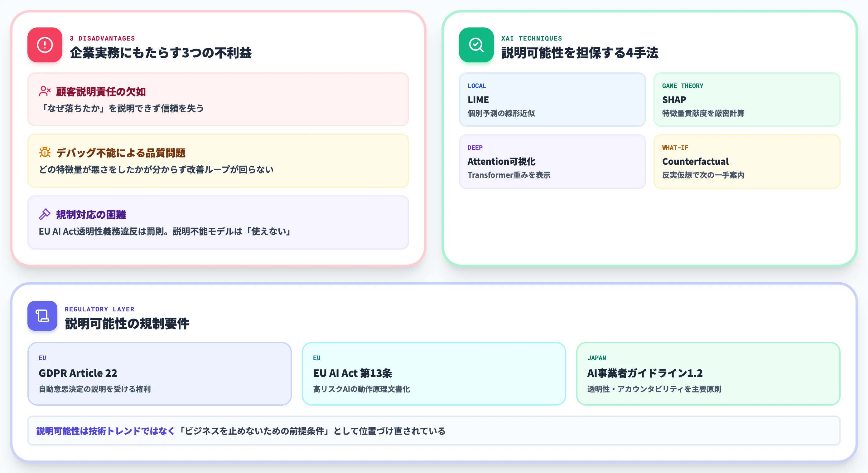Click the heading 説明可能性を担保する4手法
Viewport: 868px width, 473px height.
pos(580,53)
